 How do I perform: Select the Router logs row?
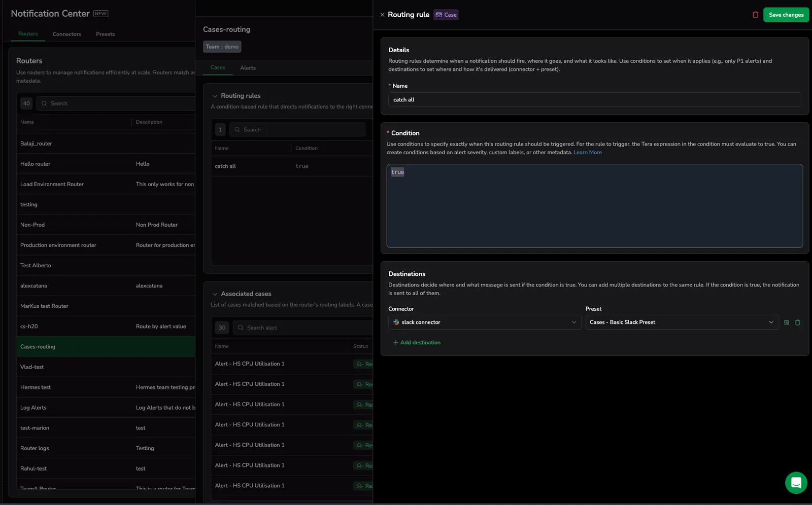106,448
